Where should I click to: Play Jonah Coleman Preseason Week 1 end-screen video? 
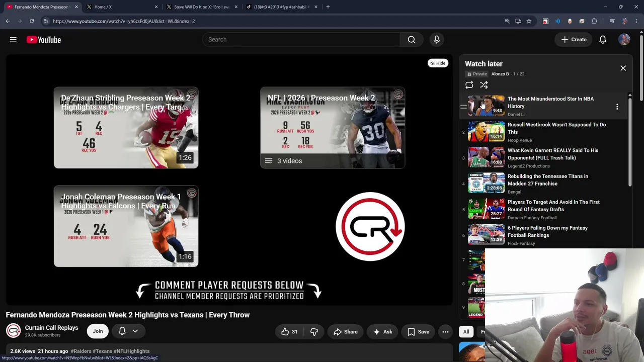pos(126,226)
